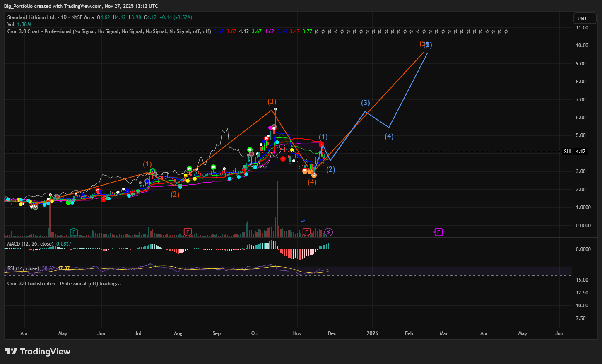Click the red earnings icon in November
This screenshot has height=364, width=602.
point(306,232)
